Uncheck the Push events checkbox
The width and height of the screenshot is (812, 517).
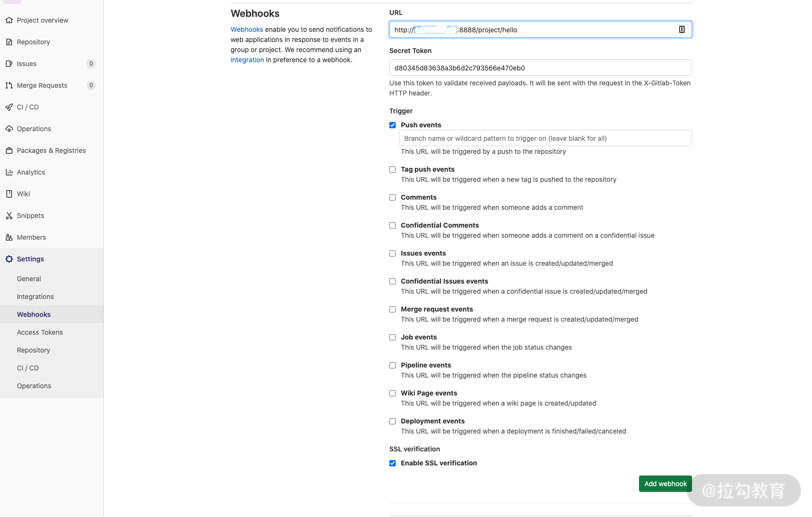click(393, 125)
